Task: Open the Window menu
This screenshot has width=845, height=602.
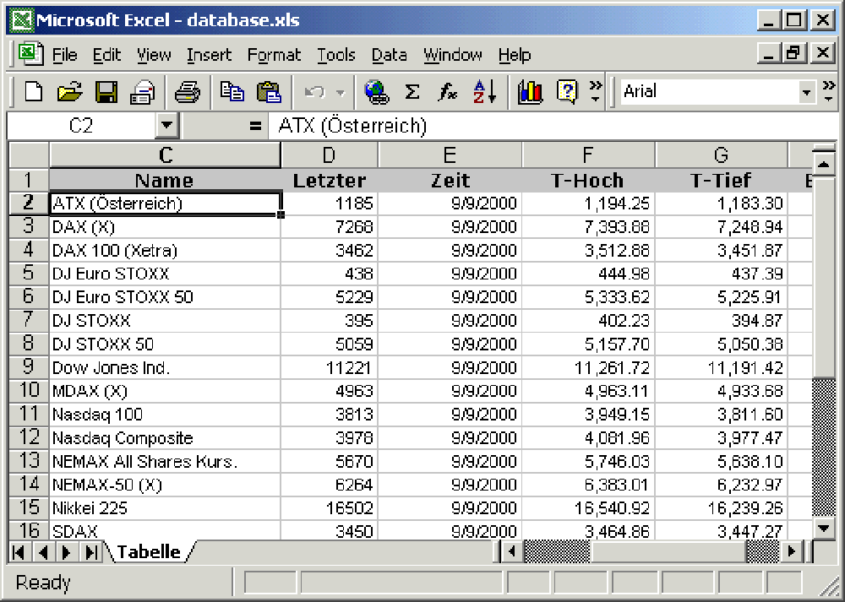Action: click(453, 55)
